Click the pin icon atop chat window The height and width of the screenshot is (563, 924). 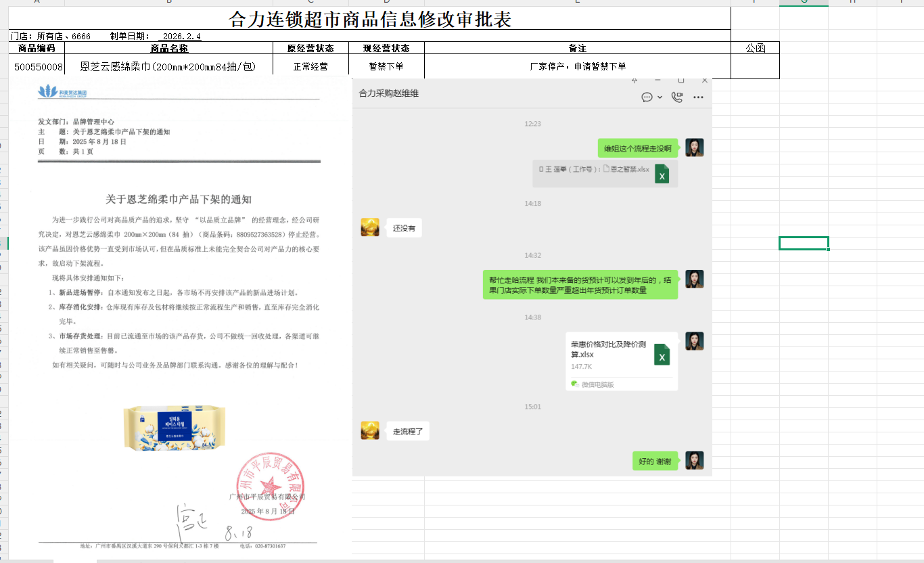(x=634, y=81)
